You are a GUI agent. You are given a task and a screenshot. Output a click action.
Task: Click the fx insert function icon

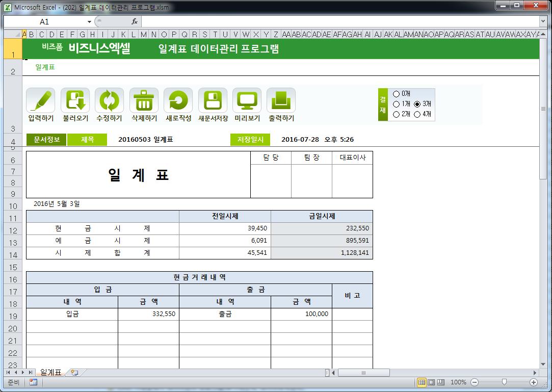(x=135, y=21)
